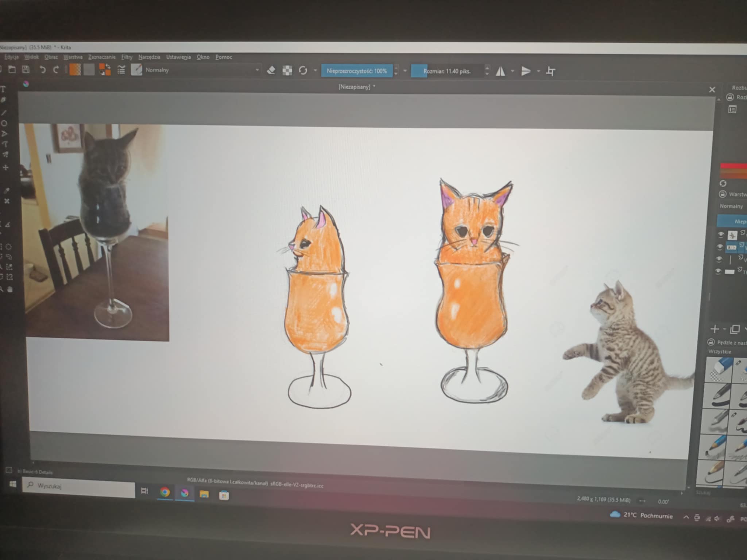Toggle visibility of the top layer
747x560 pixels.
[721, 234]
